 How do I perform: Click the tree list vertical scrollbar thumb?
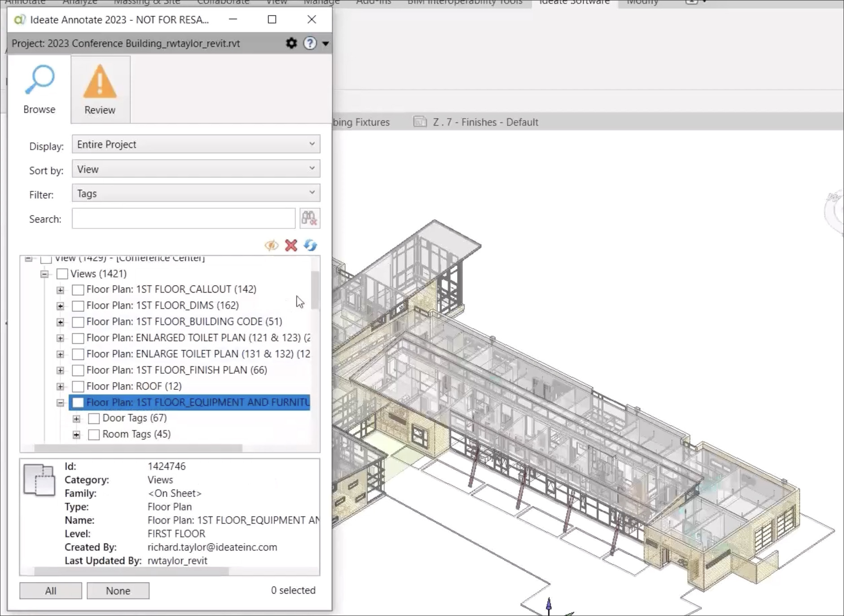[315, 290]
